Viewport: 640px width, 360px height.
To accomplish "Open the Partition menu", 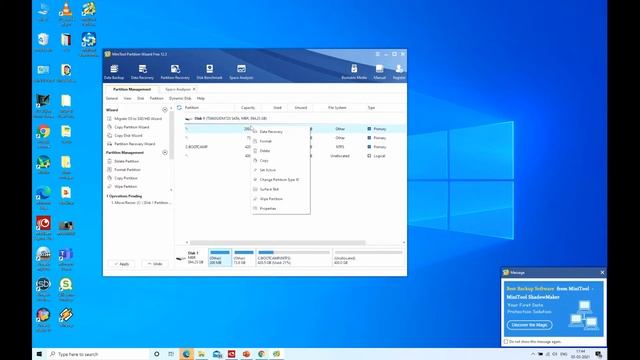I will tap(156, 98).
